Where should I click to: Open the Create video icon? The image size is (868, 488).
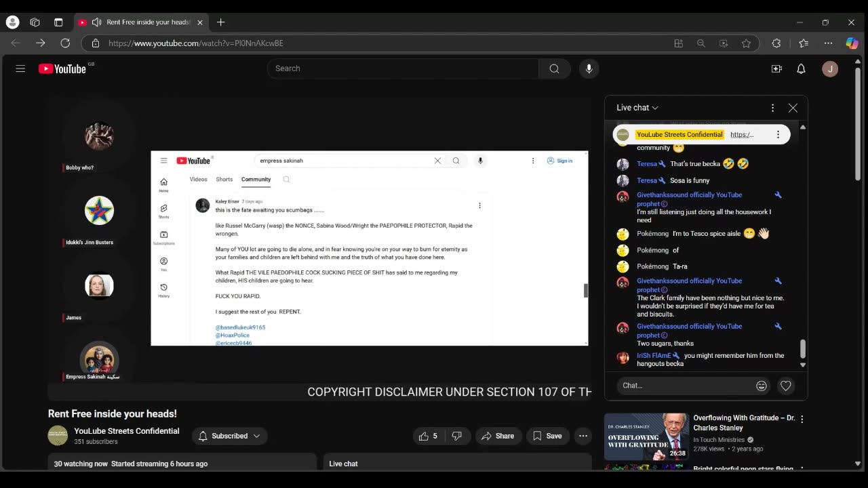coord(777,68)
